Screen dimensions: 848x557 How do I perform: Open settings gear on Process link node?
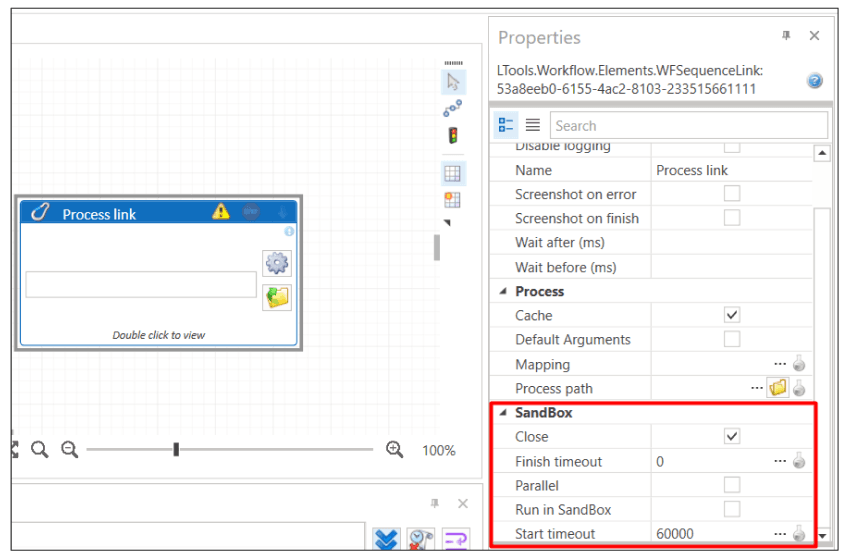tap(277, 263)
